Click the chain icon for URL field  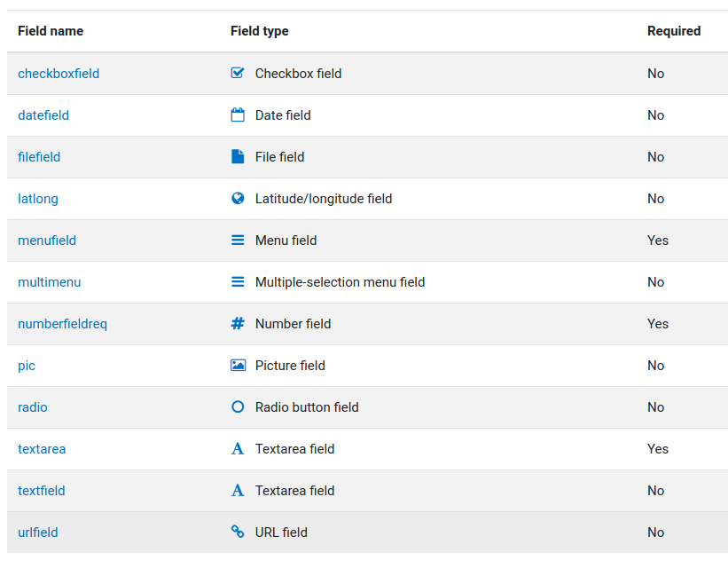coord(238,532)
